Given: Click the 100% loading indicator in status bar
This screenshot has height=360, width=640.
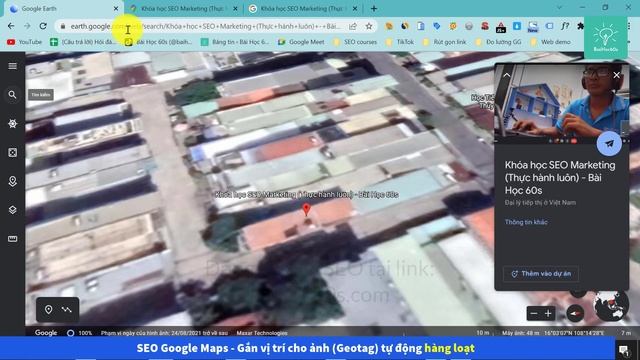Looking at the screenshot, I should pos(80,333).
